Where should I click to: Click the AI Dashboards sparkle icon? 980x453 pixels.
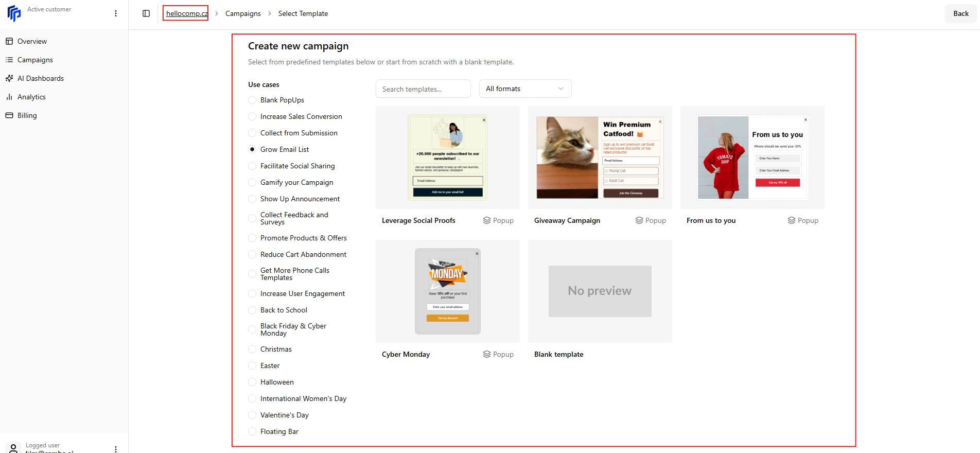click(9, 78)
